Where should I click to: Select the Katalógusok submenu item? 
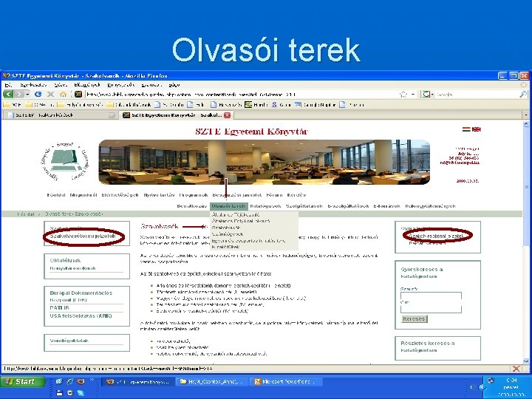266,206
